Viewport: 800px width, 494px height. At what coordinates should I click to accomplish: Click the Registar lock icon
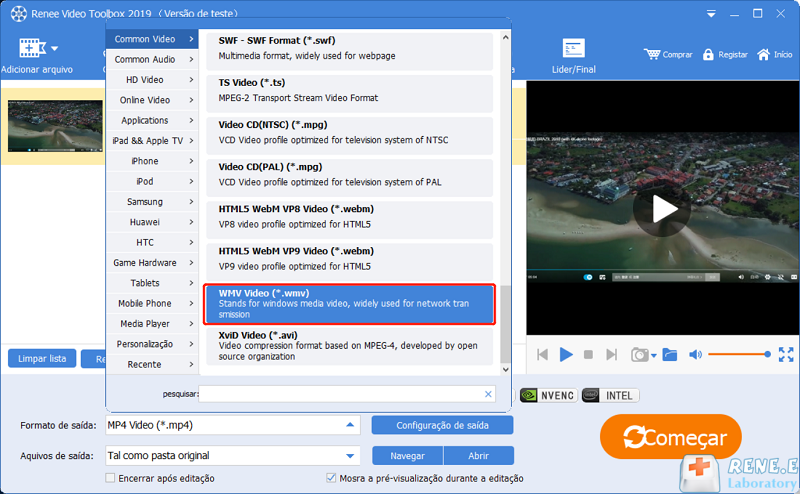(708, 55)
